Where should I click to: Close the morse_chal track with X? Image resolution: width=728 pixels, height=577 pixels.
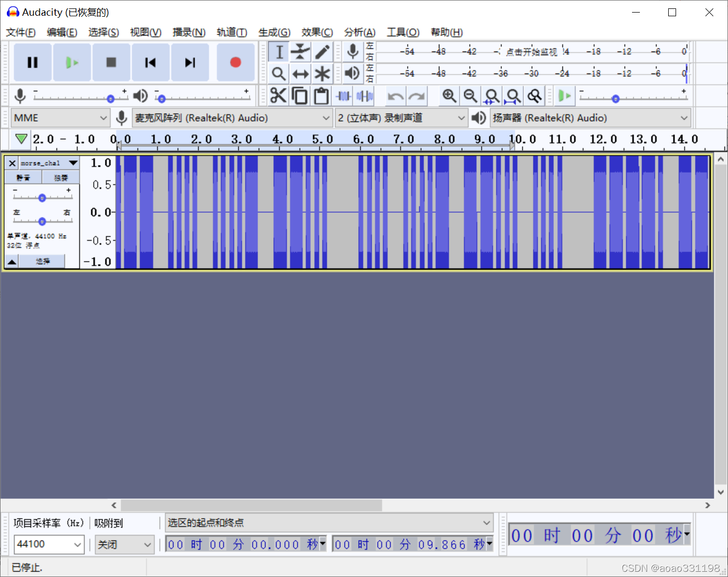point(12,163)
